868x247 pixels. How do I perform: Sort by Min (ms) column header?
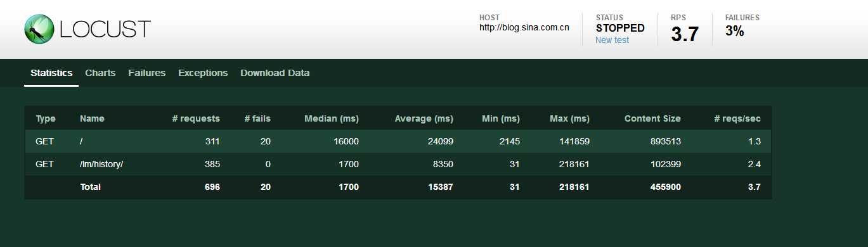tap(500, 118)
